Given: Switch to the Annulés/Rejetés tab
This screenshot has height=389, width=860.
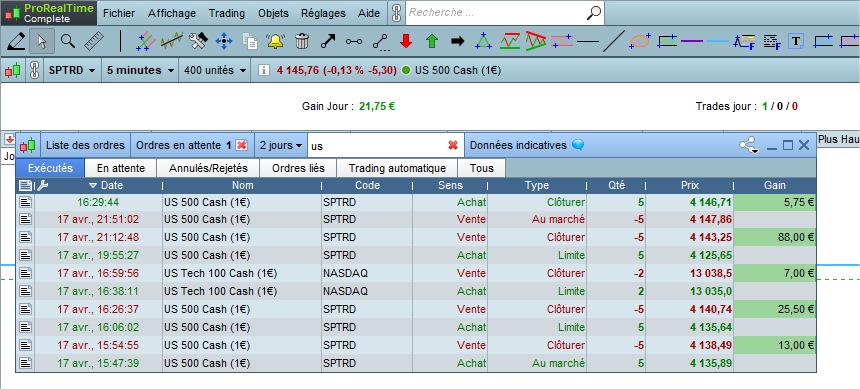Looking at the screenshot, I should pos(208,168).
